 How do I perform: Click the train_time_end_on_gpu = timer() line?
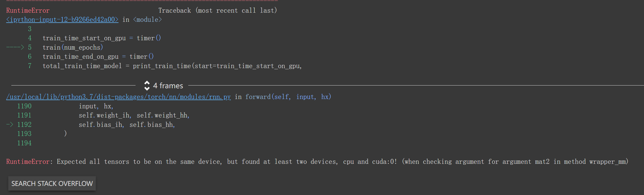coord(98,57)
